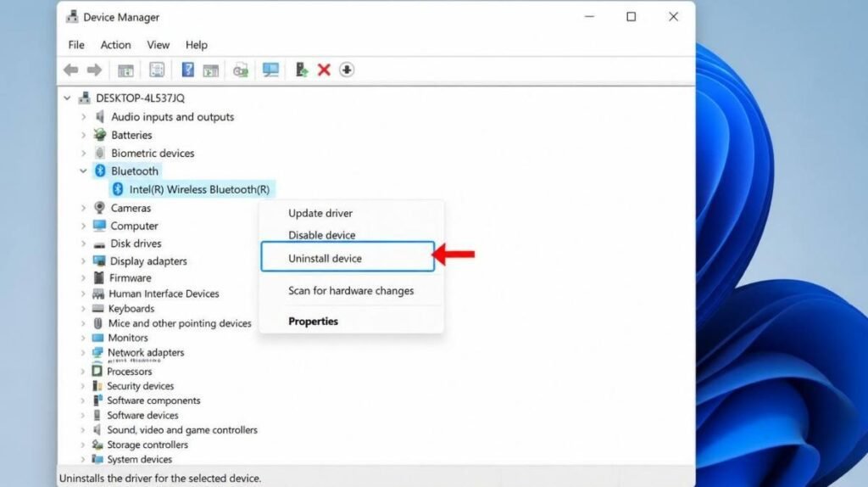Click the circular down-arrow toolbar icon

(x=347, y=70)
